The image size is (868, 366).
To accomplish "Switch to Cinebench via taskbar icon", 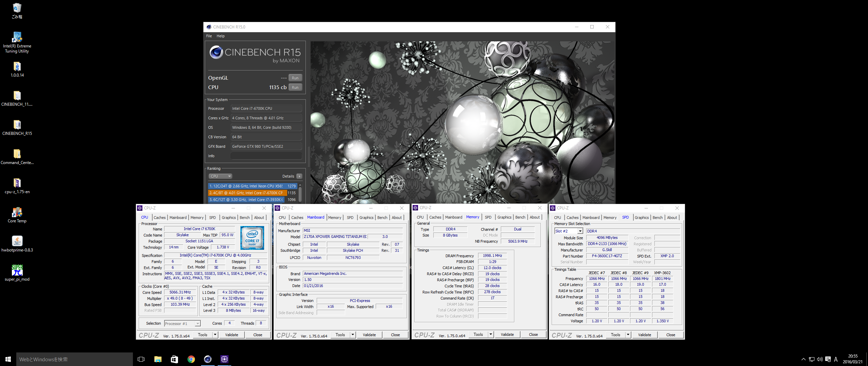I will point(208,359).
